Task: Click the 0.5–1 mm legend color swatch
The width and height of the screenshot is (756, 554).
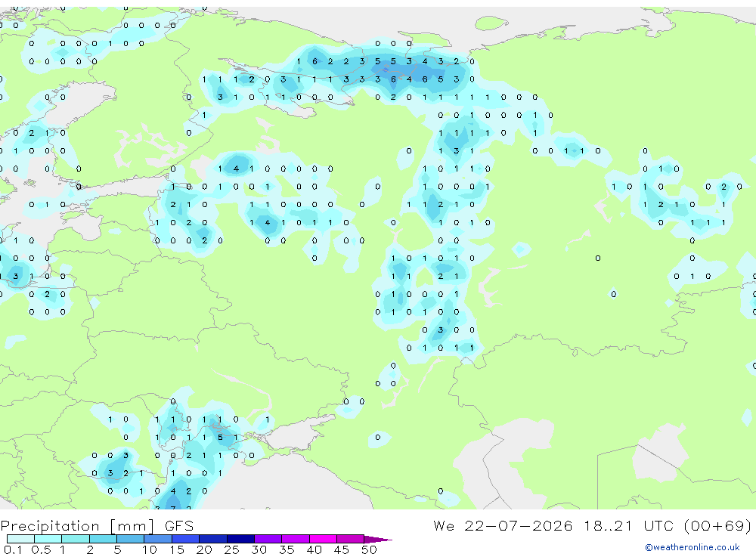Action: 48,539
